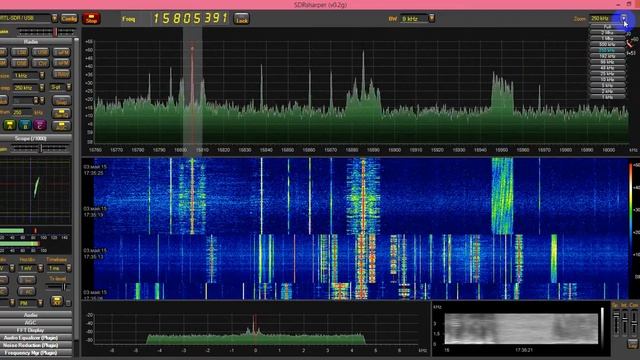
Task: Switch demodulation mode to WFM
Action: [x=62, y=63]
